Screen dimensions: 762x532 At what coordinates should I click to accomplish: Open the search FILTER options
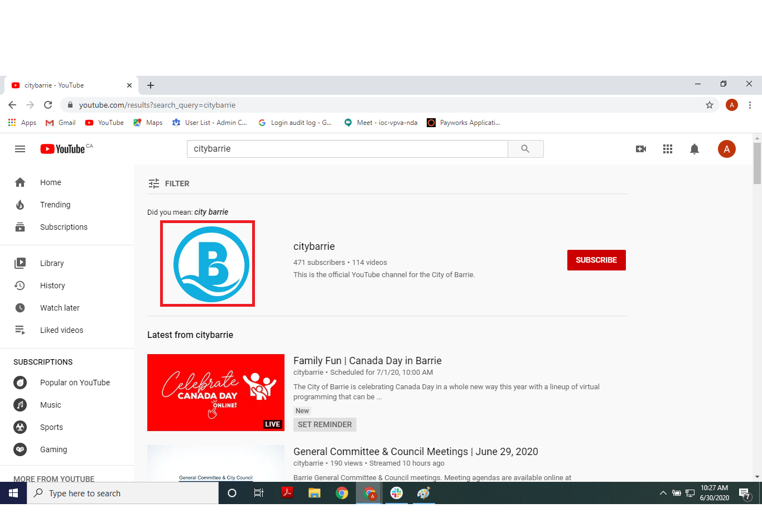(169, 183)
